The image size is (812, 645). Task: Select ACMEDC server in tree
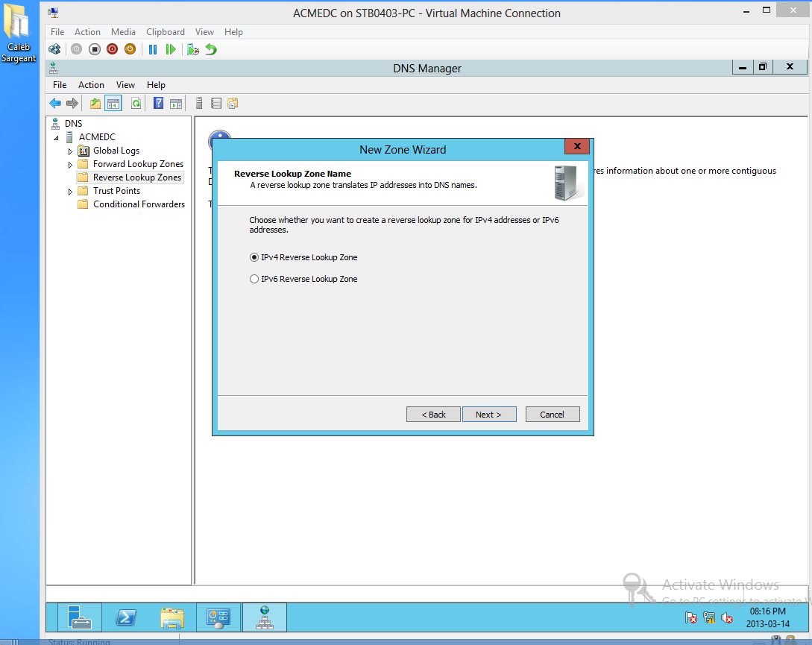coord(97,137)
